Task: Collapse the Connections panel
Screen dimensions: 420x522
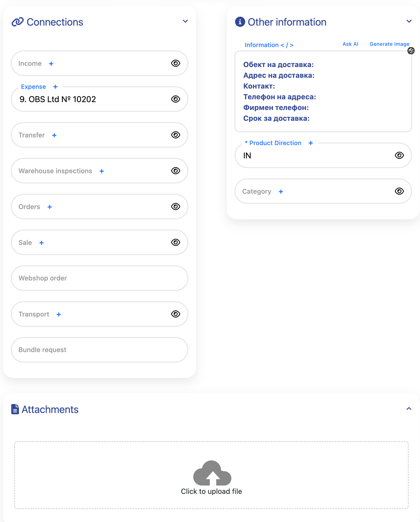Action: click(x=185, y=21)
